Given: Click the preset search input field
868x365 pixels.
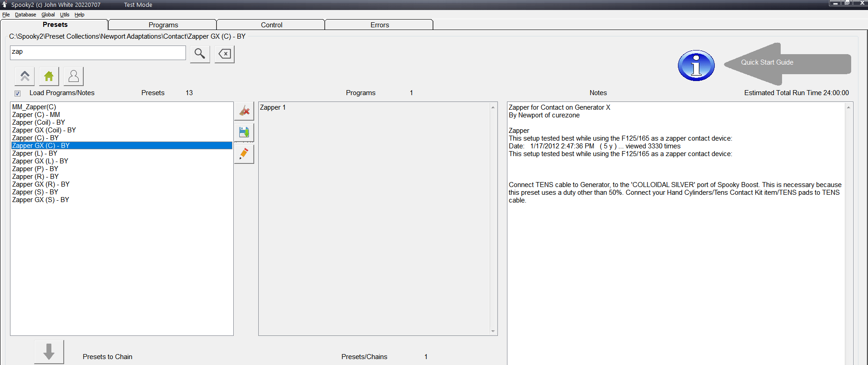Looking at the screenshot, I should coord(98,52).
